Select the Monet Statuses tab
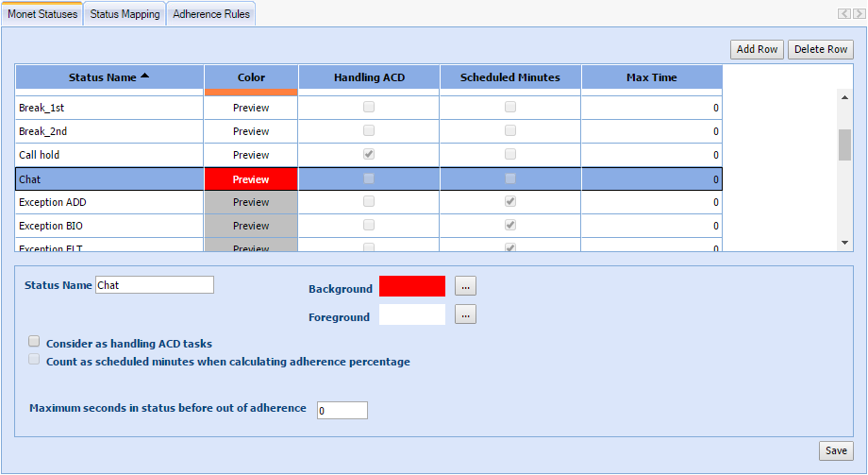 [42, 14]
